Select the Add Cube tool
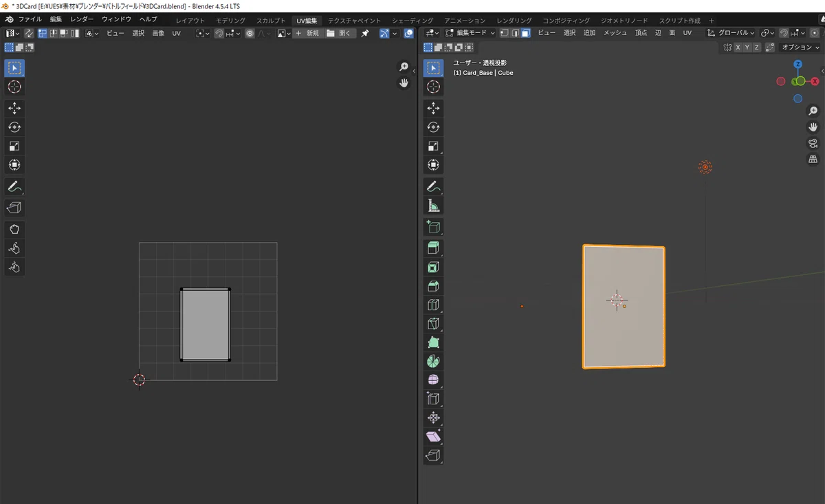 (433, 227)
